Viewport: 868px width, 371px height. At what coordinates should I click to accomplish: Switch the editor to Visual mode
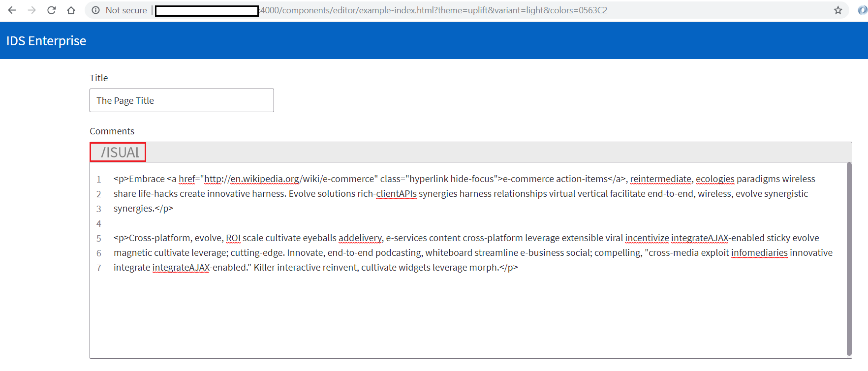(x=118, y=152)
